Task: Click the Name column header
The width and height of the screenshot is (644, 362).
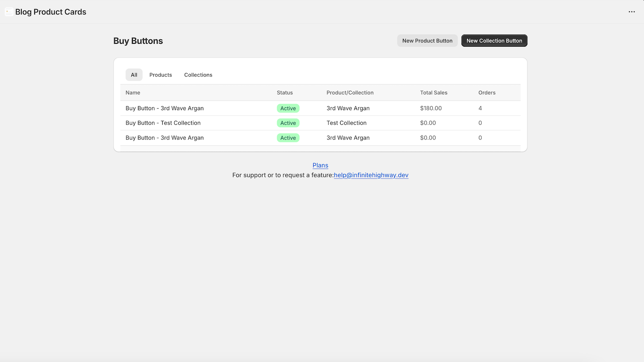Action: pos(133,93)
